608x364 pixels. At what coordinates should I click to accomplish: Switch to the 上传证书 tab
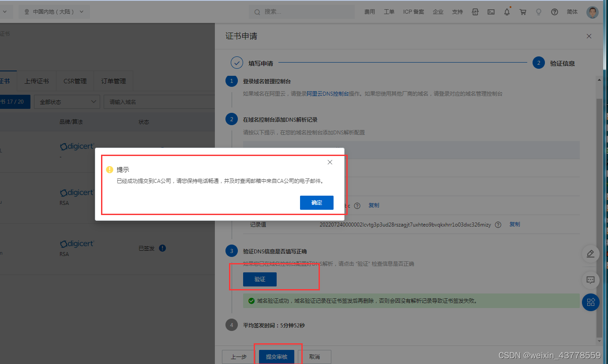[37, 81]
